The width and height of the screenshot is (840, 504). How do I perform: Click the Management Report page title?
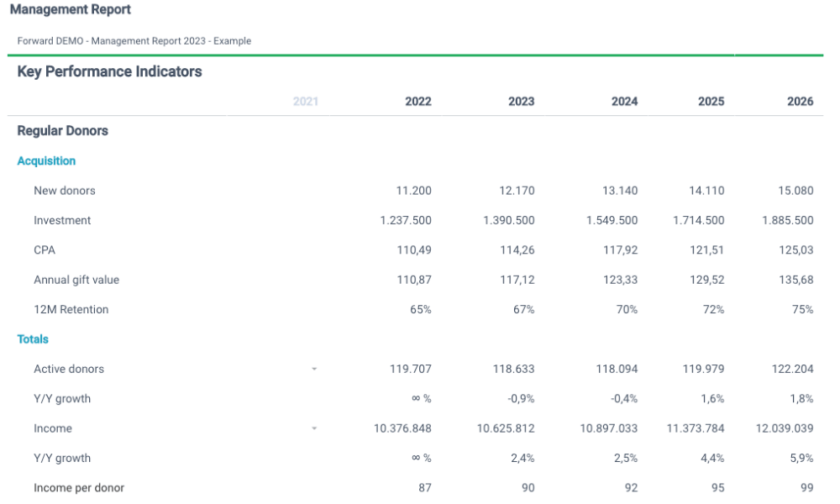click(71, 10)
